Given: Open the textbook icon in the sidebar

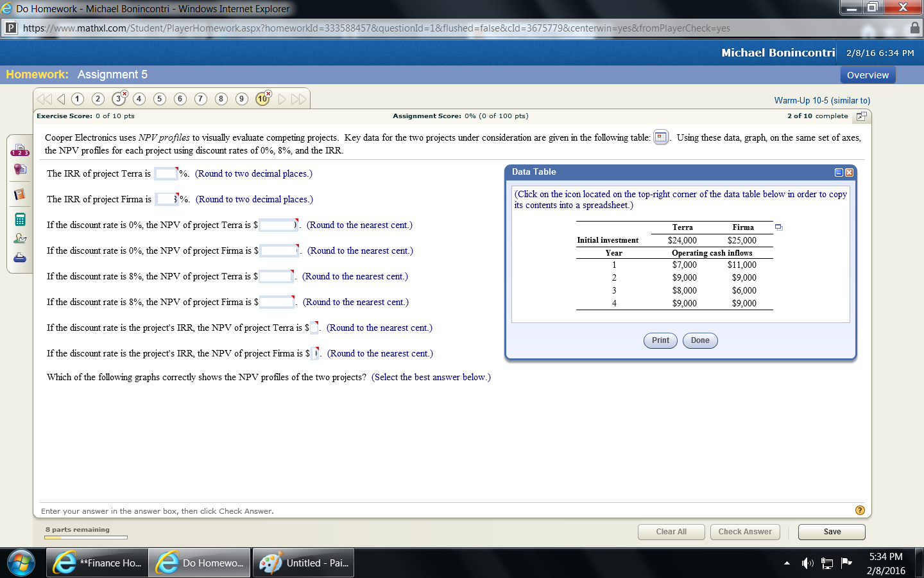Looking at the screenshot, I should pyautogui.click(x=19, y=194).
